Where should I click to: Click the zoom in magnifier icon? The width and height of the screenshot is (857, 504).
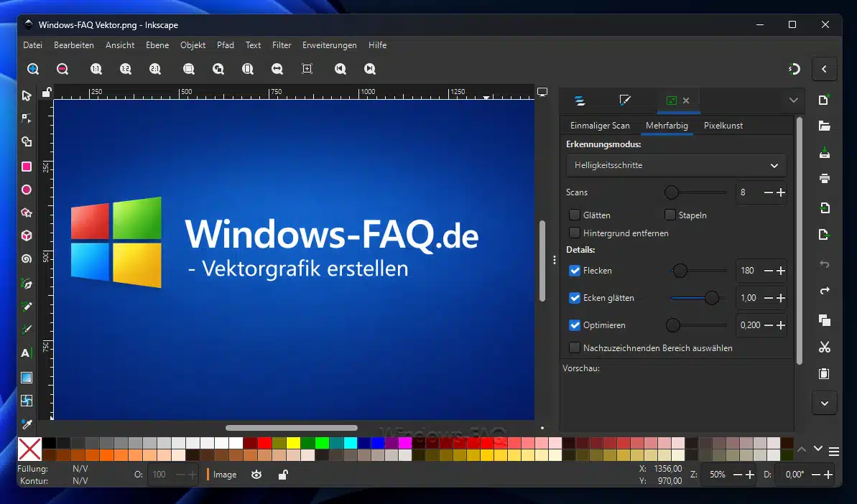pyautogui.click(x=33, y=69)
